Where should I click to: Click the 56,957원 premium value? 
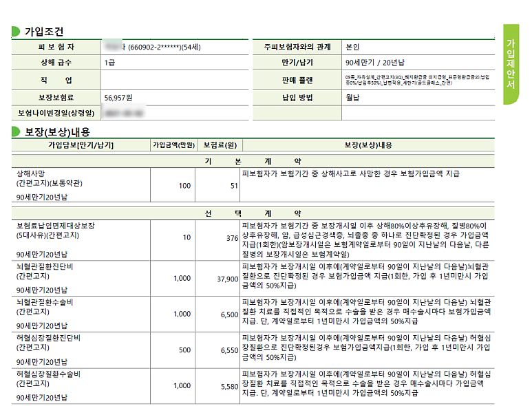118,98
